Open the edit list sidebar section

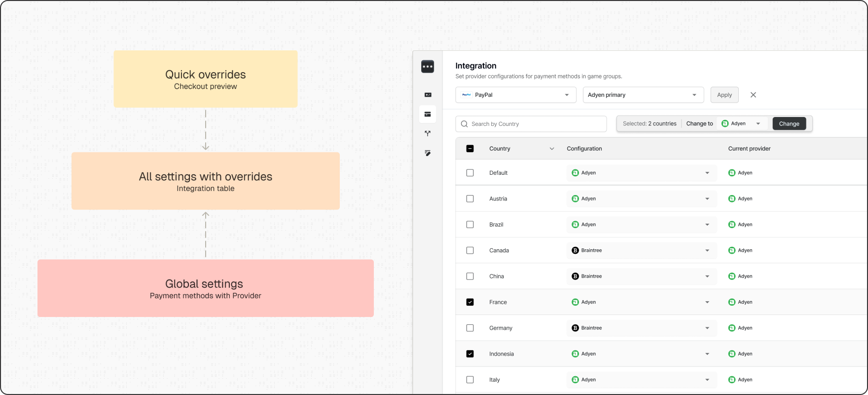tap(428, 153)
